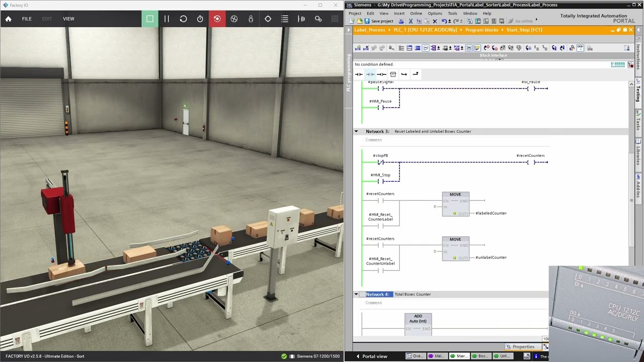This screenshot has height=362, width=644.
Task: Insert a normally open contact
Action: tap(359, 74)
